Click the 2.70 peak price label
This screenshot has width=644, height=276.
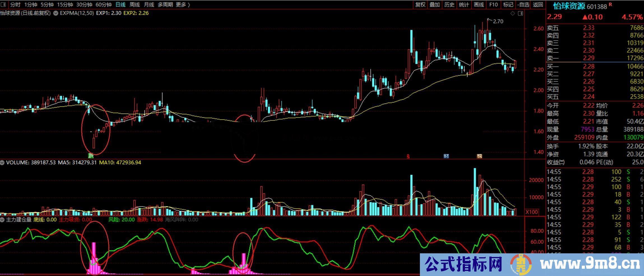(498, 21)
